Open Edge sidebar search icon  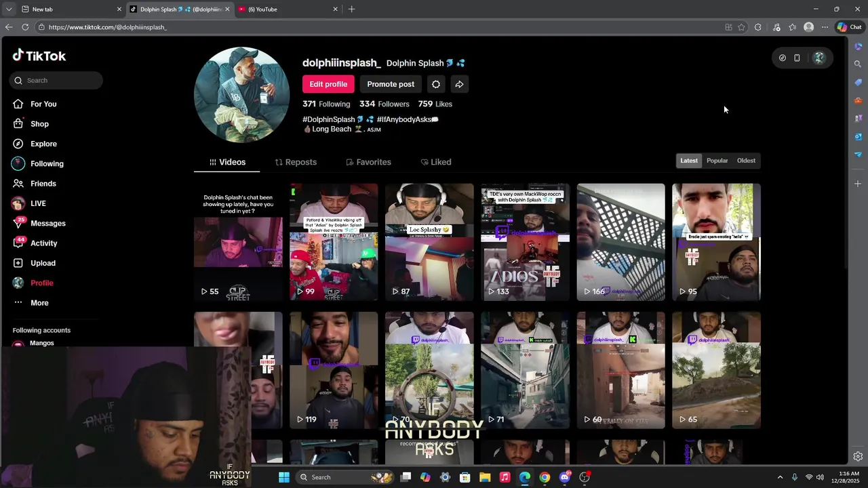coord(858,64)
